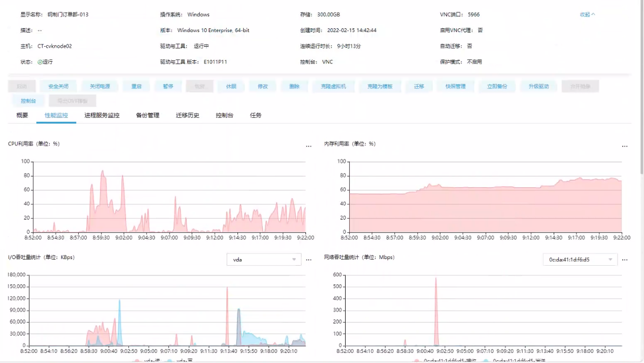The image size is (644, 363).
Task: Select the 性能监控 tab
Action: pos(56,115)
